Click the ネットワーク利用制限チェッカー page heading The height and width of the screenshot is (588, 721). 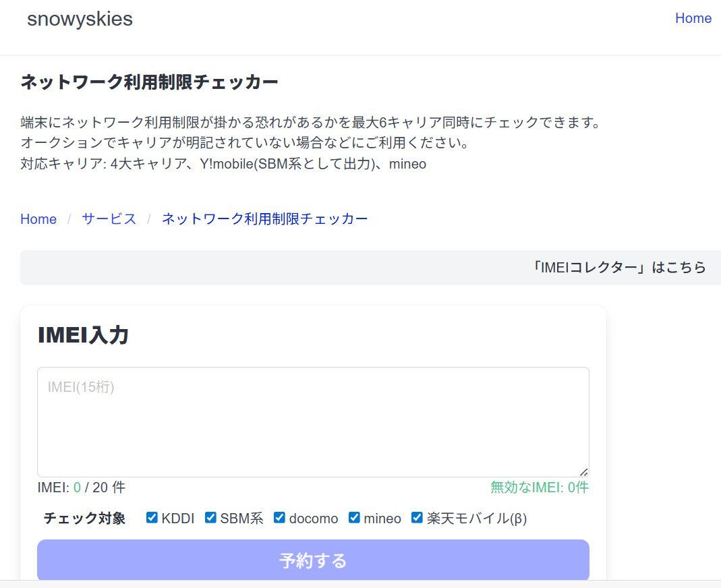(149, 82)
